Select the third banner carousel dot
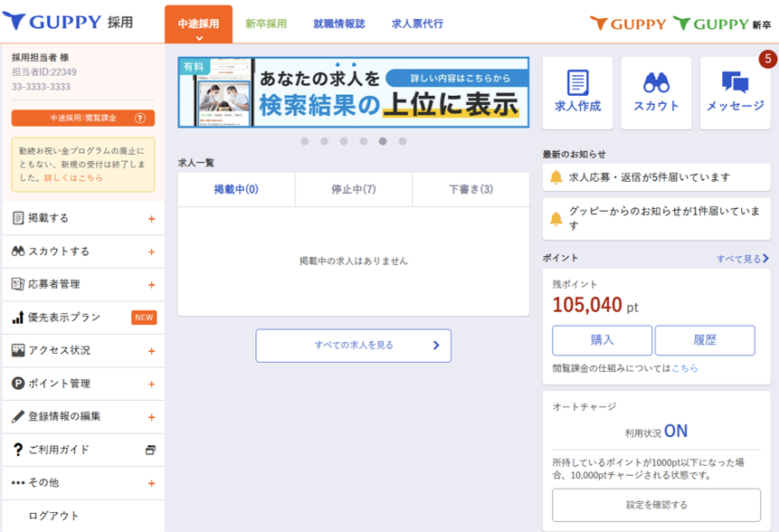Viewport: 779px width, 532px height. point(344,141)
